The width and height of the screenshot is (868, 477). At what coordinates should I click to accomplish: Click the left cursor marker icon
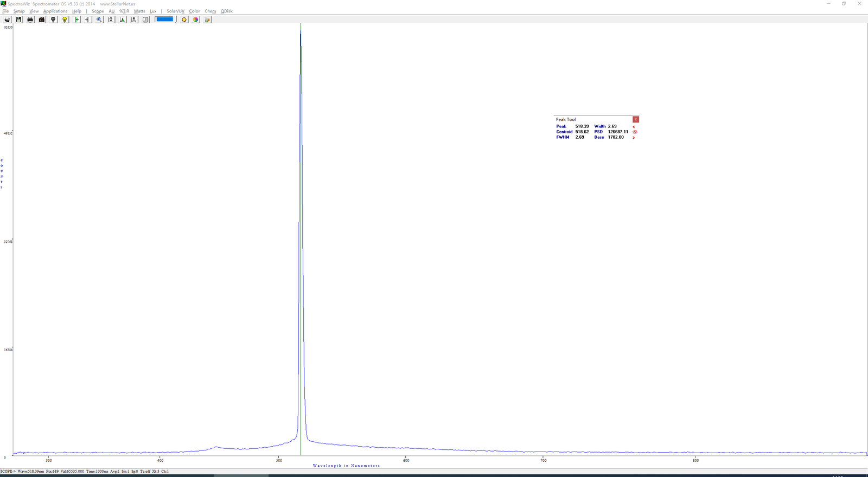[x=76, y=20]
